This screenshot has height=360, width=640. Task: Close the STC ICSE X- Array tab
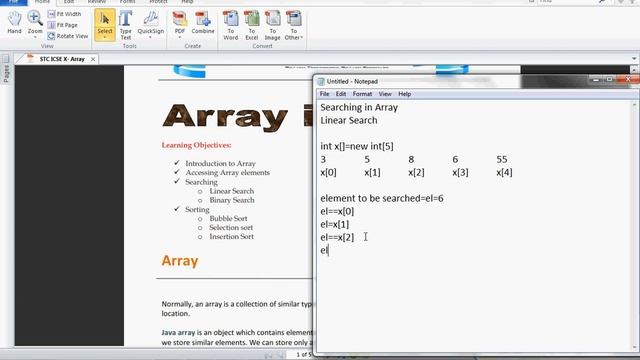point(93,59)
